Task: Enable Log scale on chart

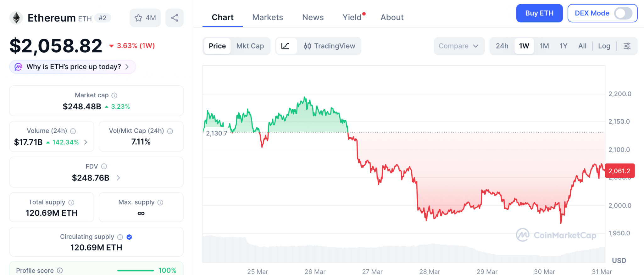Action: click(x=604, y=46)
